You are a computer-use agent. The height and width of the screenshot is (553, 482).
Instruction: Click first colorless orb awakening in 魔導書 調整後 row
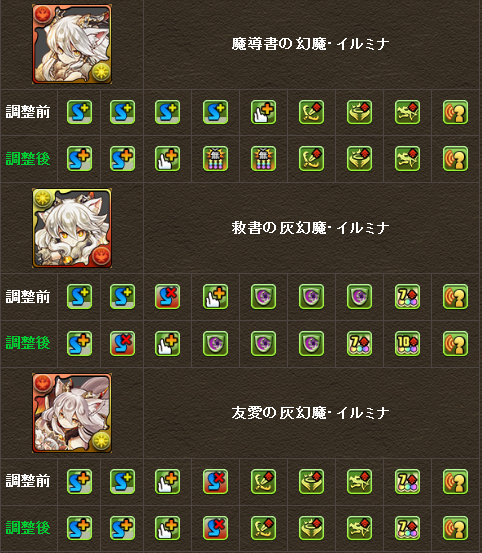[215, 159]
